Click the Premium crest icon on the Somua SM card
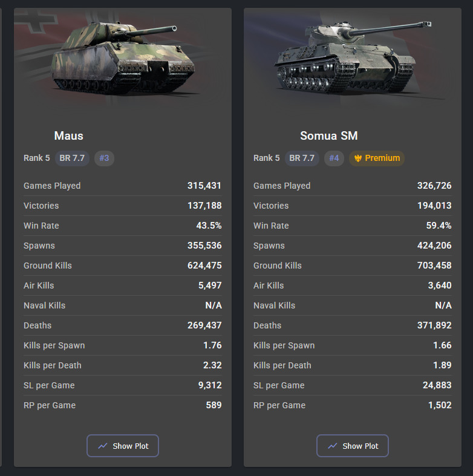This screenshot has height=476, width=473. [x=358, y=158]
